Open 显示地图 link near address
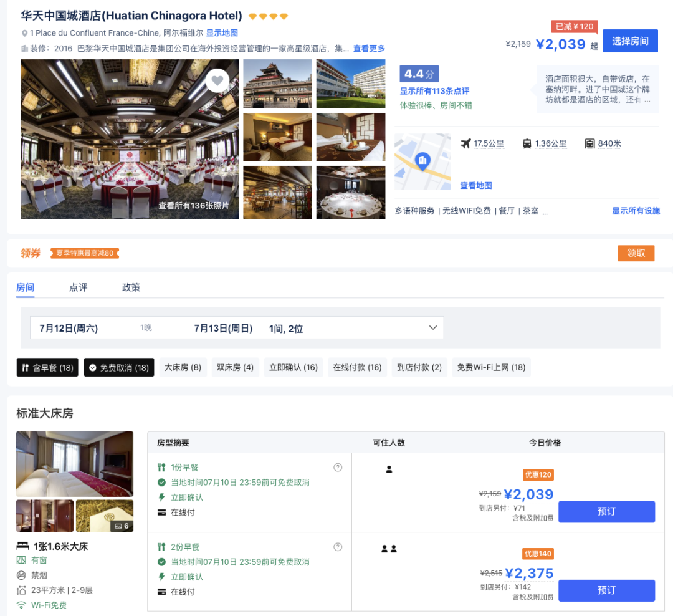The height and width of the screenshot is (616, 673). pos(222,33)
